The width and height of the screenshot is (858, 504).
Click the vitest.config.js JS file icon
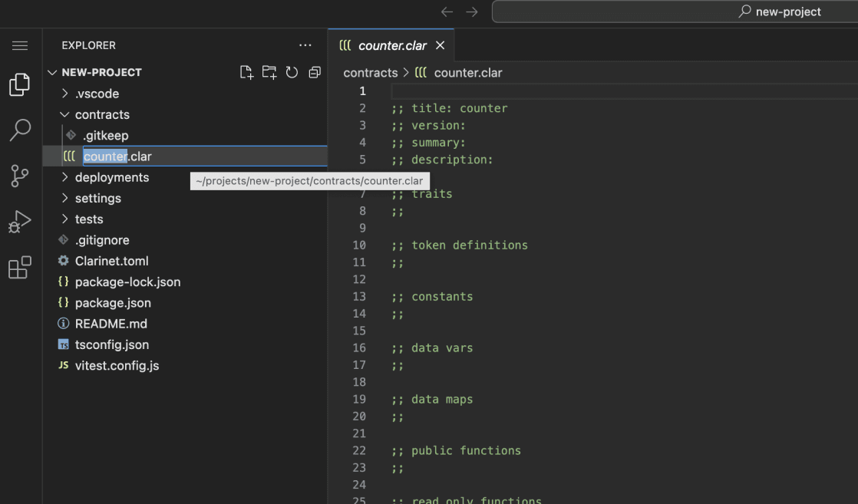[x=64, y=365]
